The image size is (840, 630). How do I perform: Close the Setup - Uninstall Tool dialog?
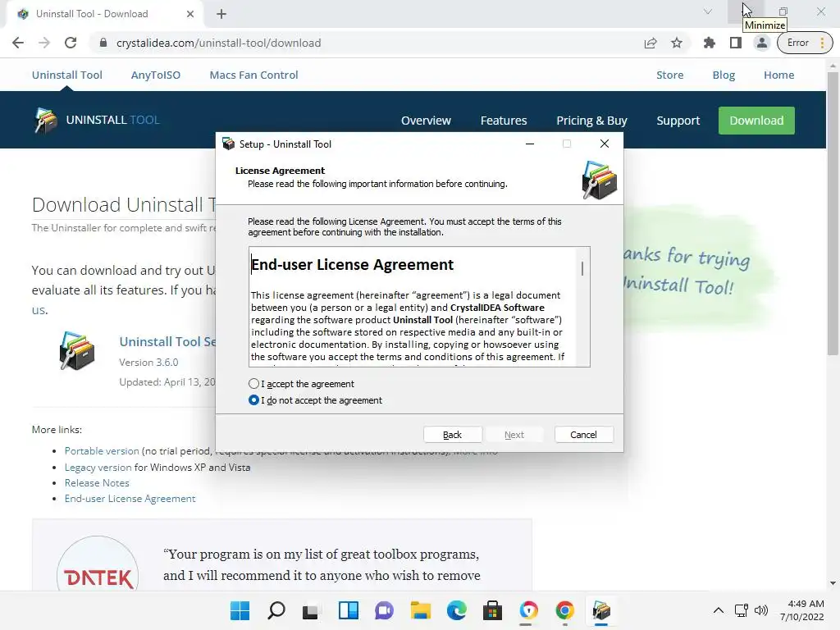point(605,144)
